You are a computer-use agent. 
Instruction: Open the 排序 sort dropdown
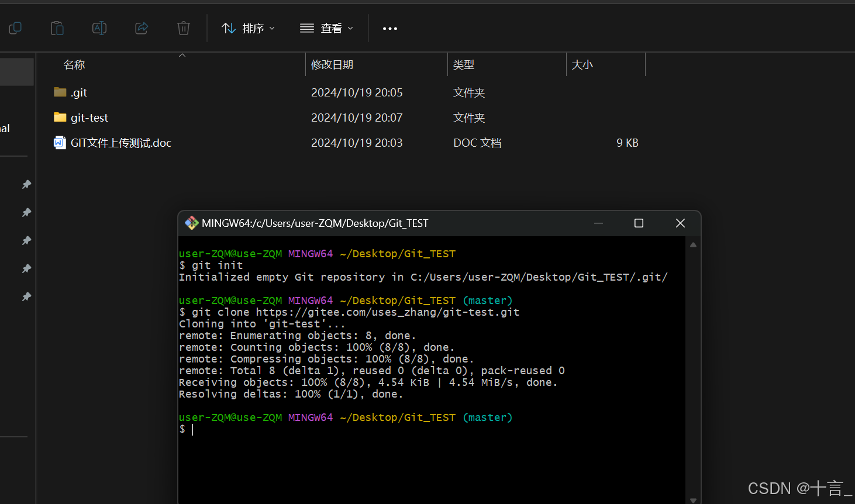click(x=248, y=28)
